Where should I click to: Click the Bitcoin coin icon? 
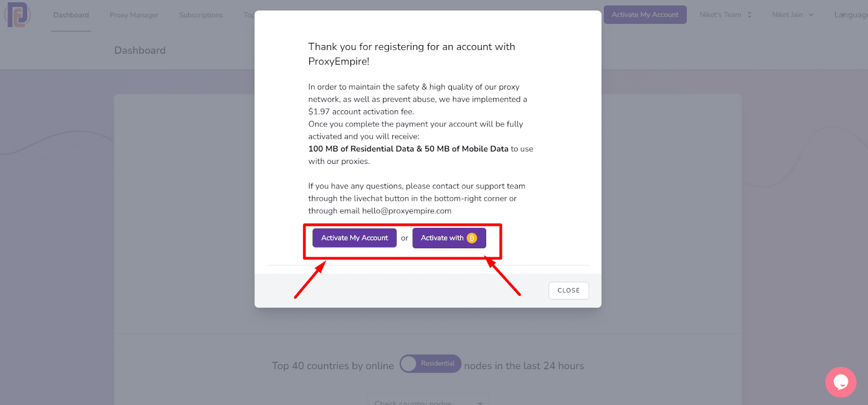(472, 238)
